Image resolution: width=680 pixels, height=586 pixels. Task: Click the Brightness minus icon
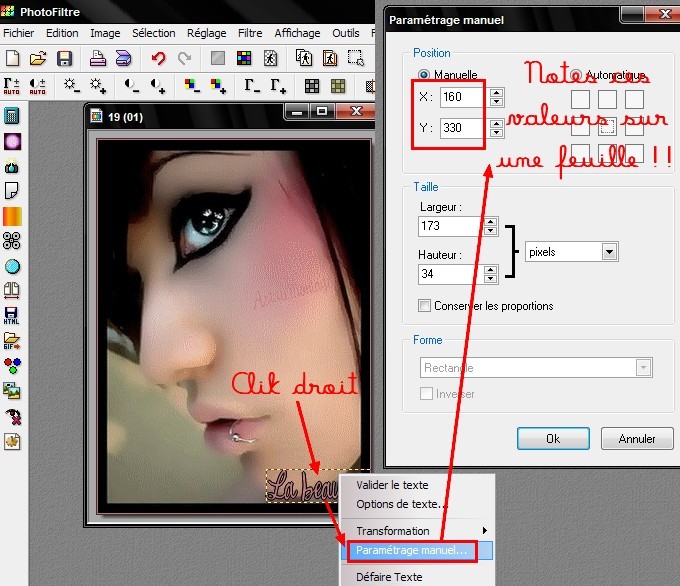[72, 85]
